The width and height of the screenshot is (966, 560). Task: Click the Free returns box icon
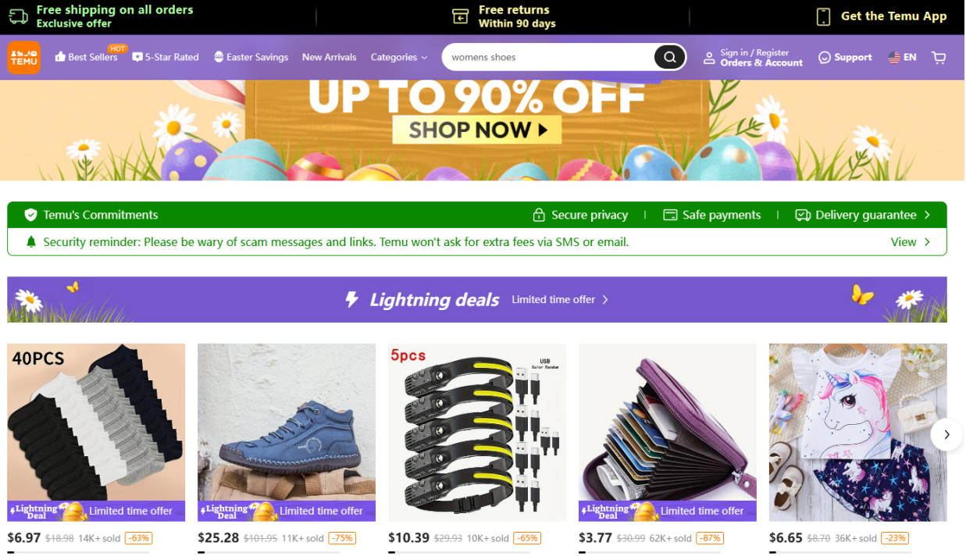click(x=461, y=16)
